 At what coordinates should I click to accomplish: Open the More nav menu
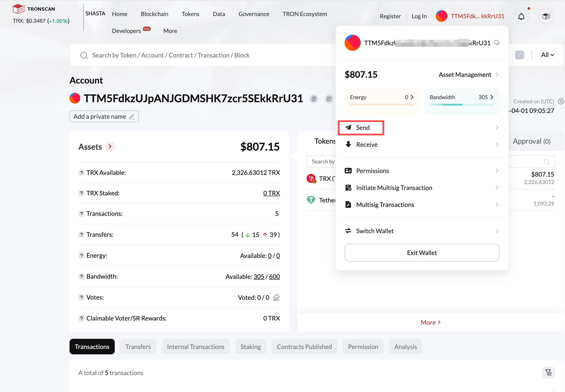click(x=170, y=31)
